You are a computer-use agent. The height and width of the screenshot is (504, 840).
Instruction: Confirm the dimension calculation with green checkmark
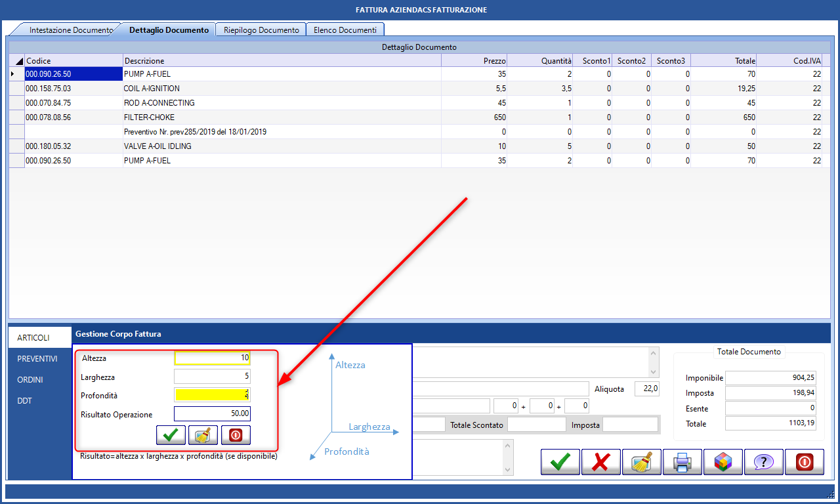(171, 435)
